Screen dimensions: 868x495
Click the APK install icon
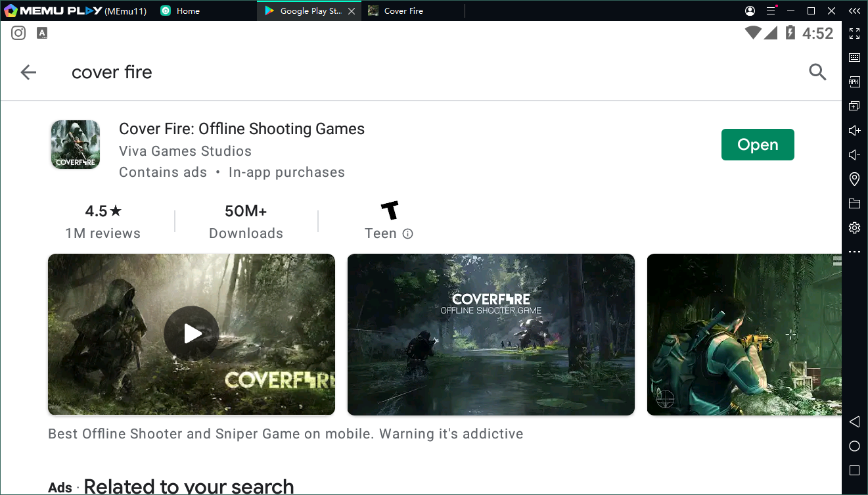click(854, 82)
